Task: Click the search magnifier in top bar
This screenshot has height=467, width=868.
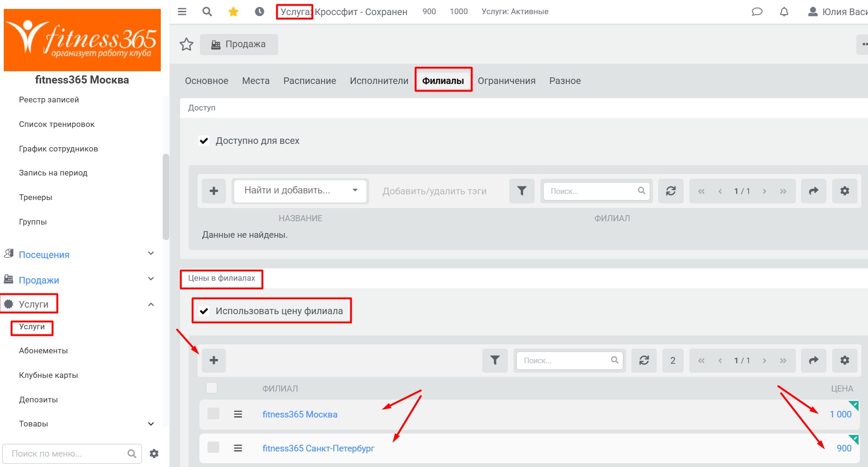Action: 207,12
